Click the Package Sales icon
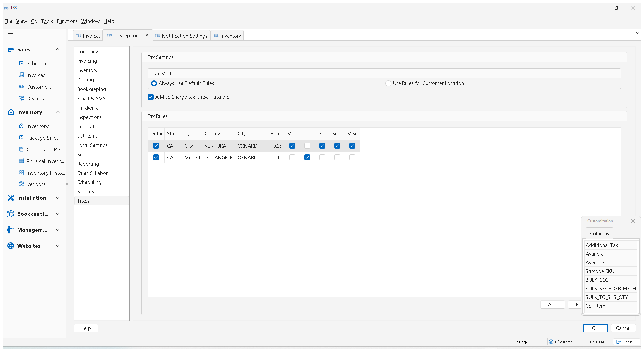 (x=21, y=138)
